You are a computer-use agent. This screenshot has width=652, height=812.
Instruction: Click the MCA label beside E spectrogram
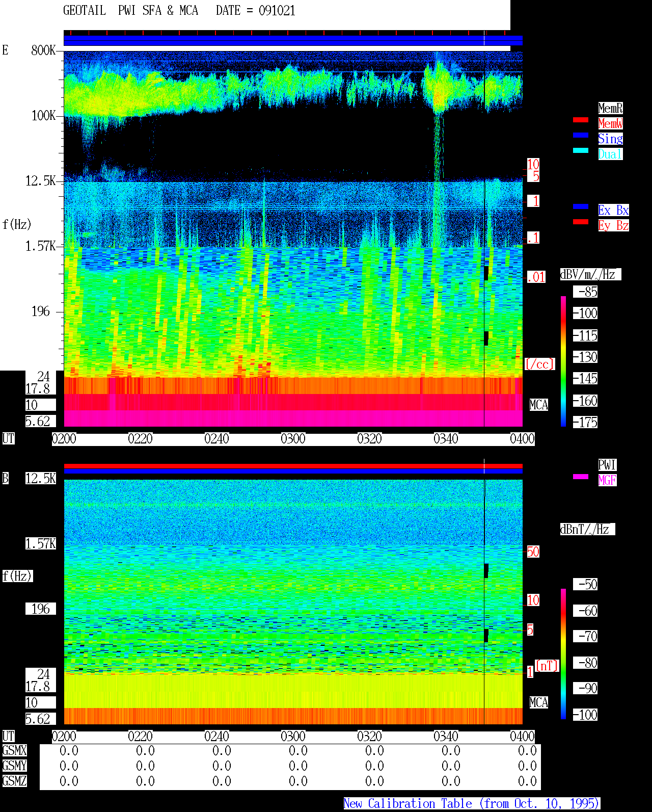[x=539, y=405]
